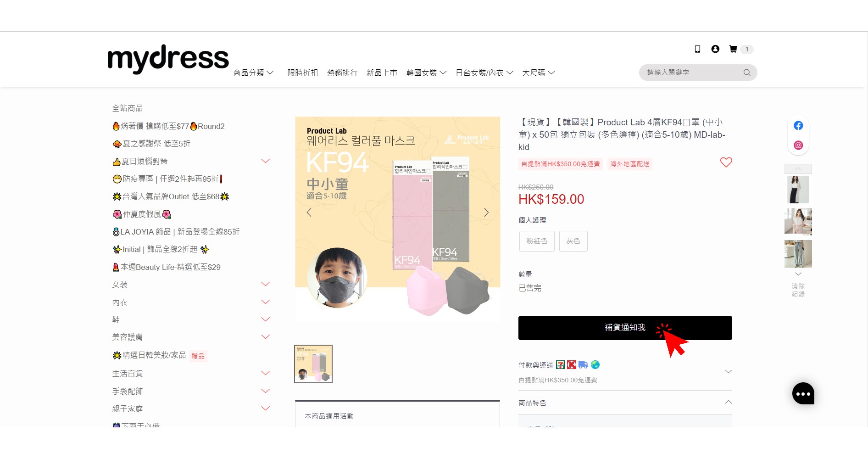Open the 日台女裝/內衣 dropdown menu
Screen dimensions: 868x459
click(484, 73)
